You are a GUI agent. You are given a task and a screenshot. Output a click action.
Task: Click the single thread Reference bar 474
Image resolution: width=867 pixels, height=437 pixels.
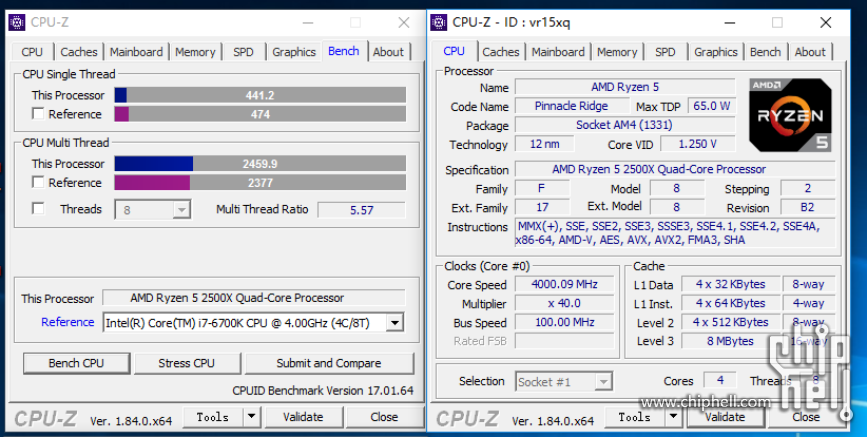[260, 115]
